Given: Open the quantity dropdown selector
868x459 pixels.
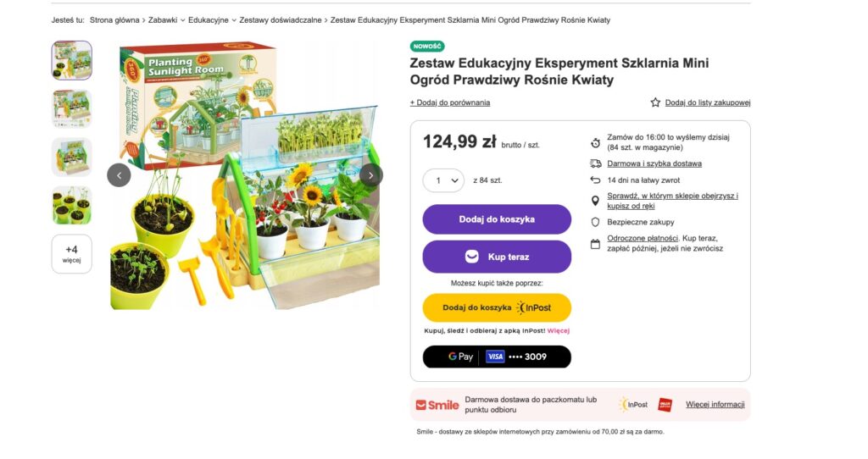Looking at the screenshot, I should [x=443, y=180].
